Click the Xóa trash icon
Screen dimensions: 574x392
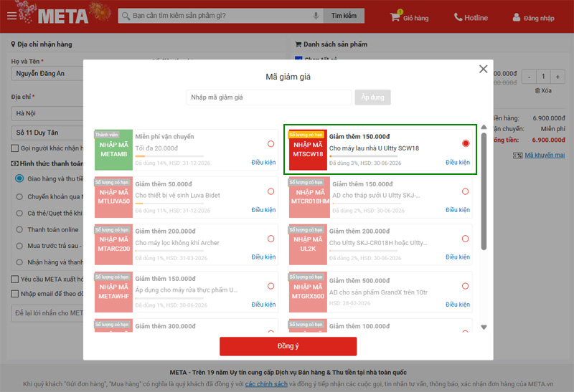(x=538, y=91)
